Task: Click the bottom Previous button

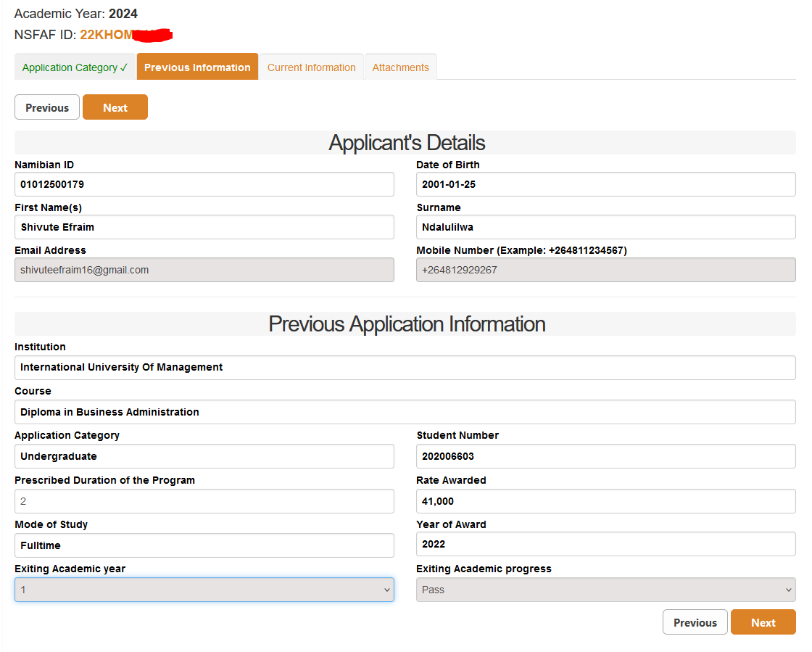Action: pos(695,622)
